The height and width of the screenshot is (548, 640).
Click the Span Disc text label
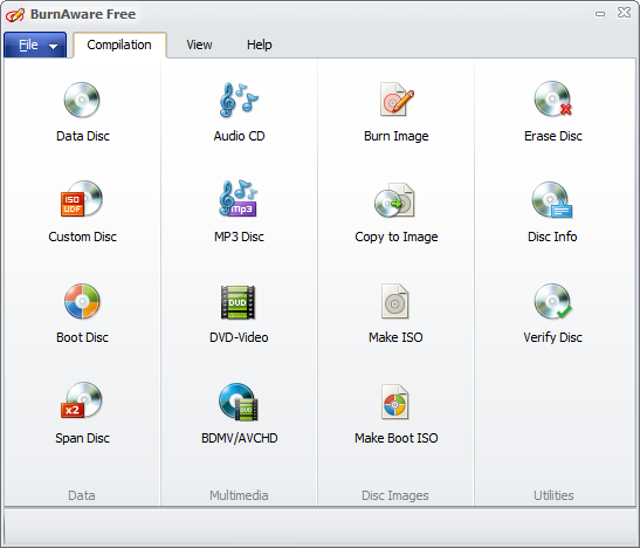[82, 438]
